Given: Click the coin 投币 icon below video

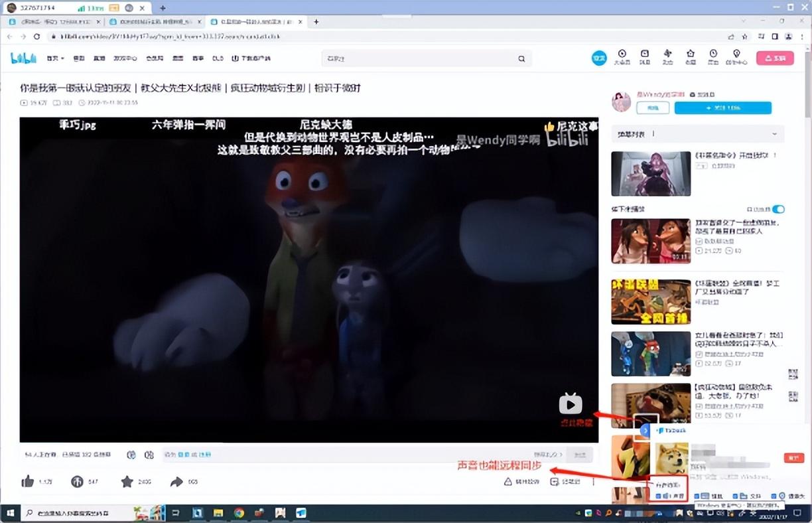Looking at the screenshot, I should click(77, 482).
